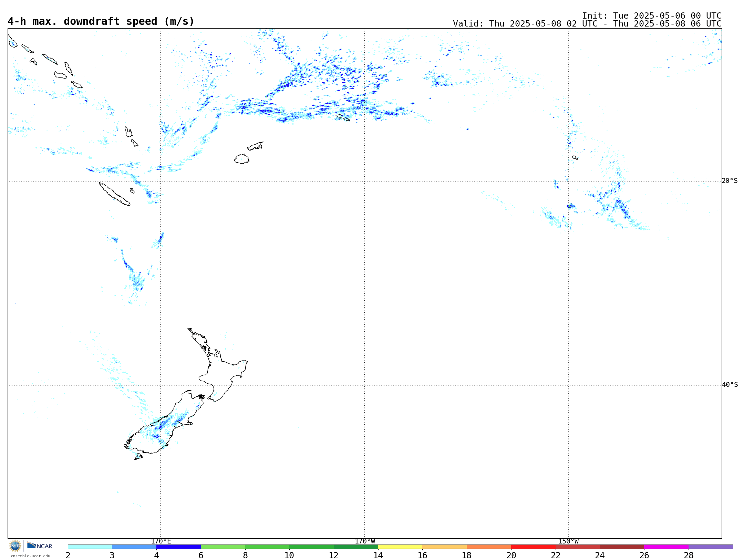The height and width of the screenshot is (560, 744).
Task: Click the New Caledonia island outline
Action: point(114,194)
